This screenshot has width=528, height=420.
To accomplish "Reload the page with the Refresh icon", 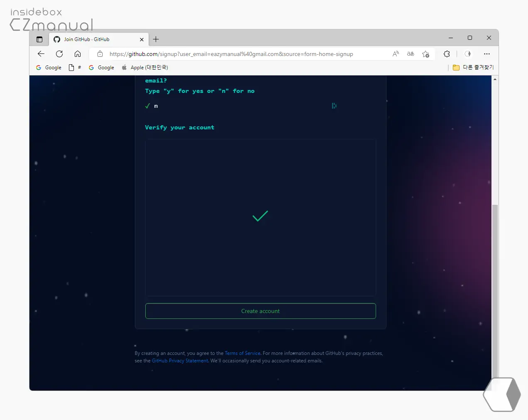I will pyautogui.click(x=59, y=54).
